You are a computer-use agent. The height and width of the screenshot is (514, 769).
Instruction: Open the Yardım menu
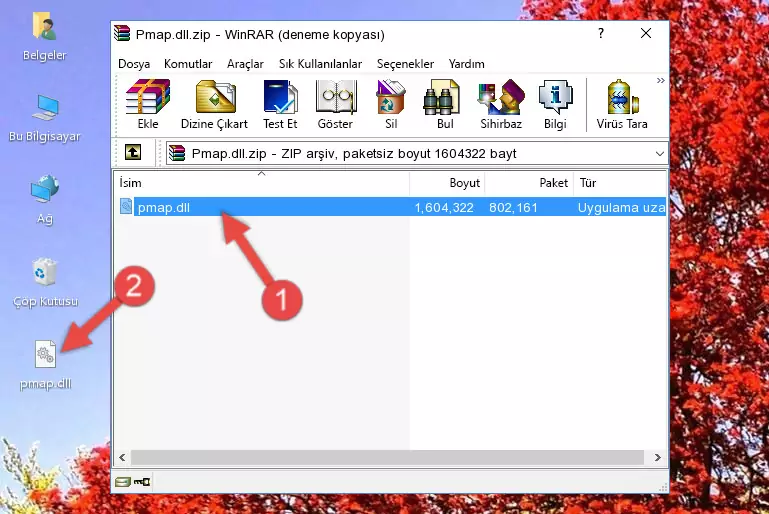pyautogui.click(x=466, y=64)
